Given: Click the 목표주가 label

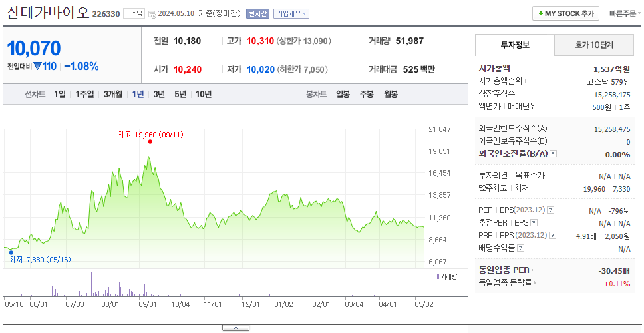Looking at the screenshot, I should coord(530,176).
